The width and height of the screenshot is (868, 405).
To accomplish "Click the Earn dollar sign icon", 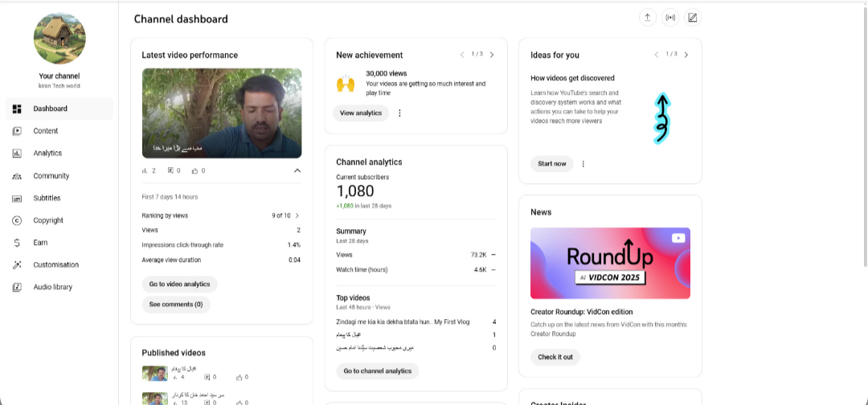I will click(17, 243).
